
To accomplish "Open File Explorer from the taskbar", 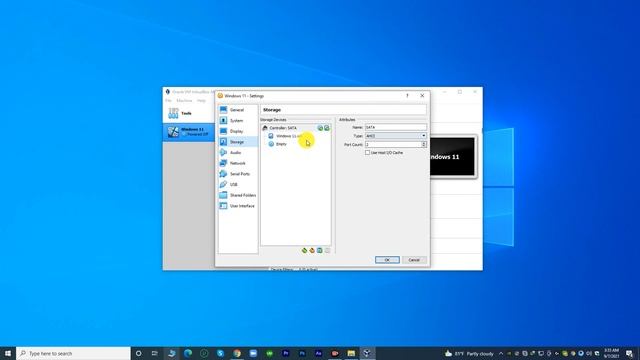I will pyautogui.click(x=351, y=353).
